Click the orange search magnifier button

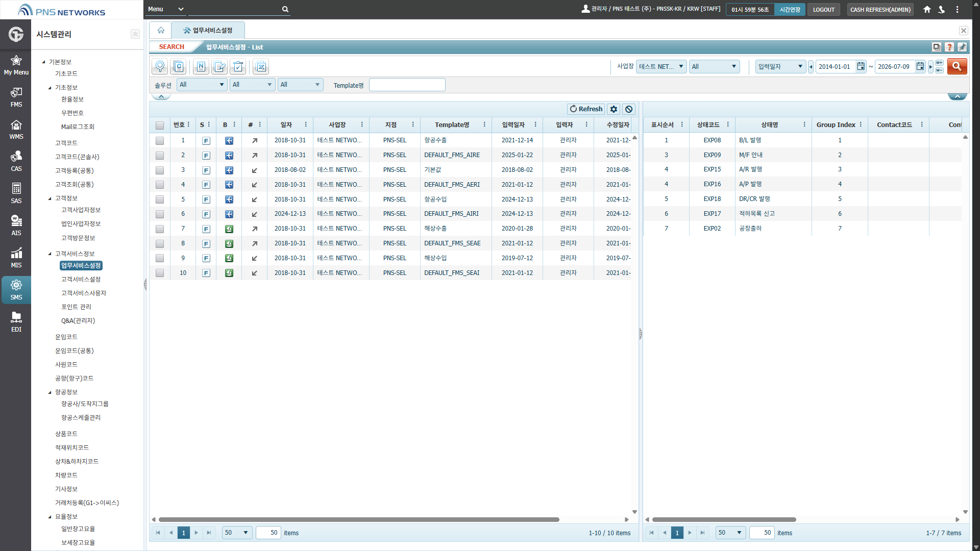(x=957, y=66)
